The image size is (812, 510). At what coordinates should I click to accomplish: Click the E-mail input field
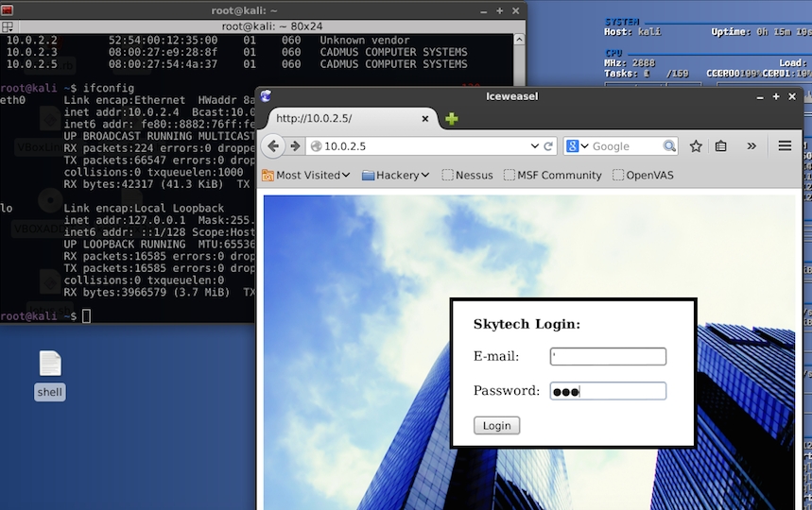pos(608,356)
